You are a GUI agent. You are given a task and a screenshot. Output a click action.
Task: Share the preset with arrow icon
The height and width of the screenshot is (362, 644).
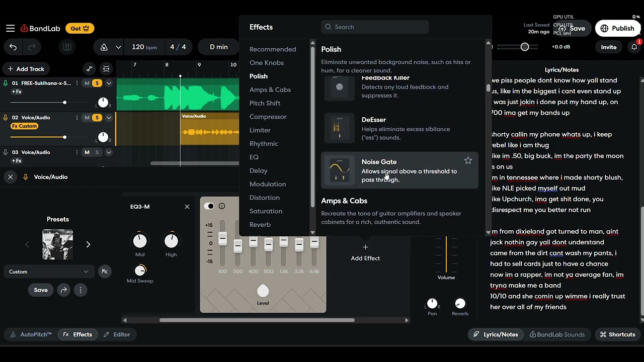[63, 290]
